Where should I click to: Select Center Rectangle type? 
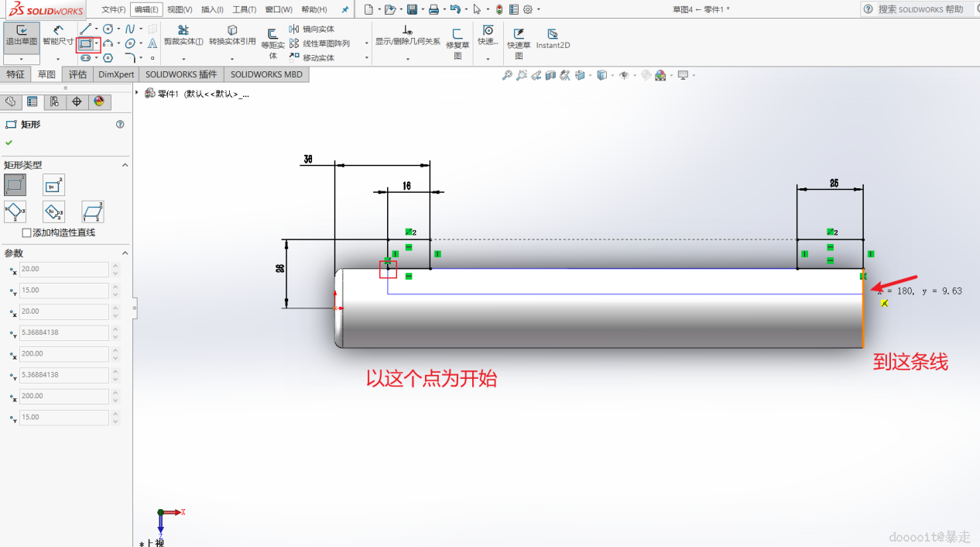coord(53,184)
